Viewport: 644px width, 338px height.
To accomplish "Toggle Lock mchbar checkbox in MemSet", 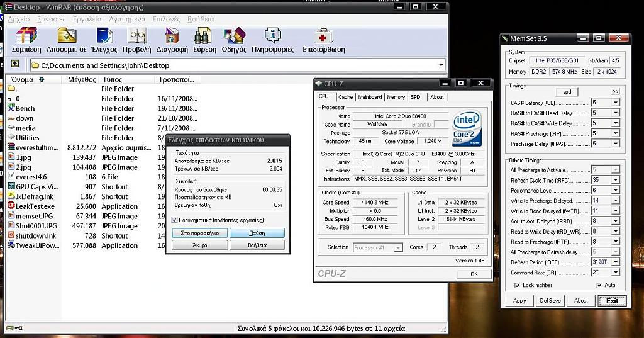I will coord(517,285).
